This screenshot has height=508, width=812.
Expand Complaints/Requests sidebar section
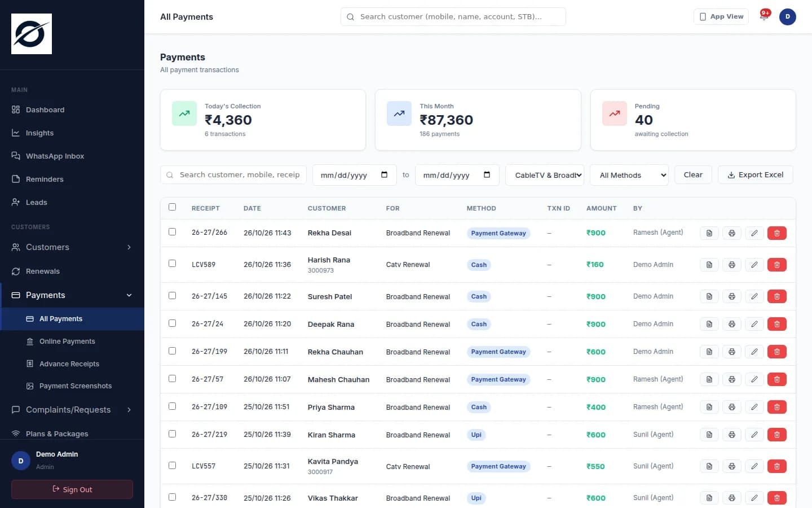72,410
